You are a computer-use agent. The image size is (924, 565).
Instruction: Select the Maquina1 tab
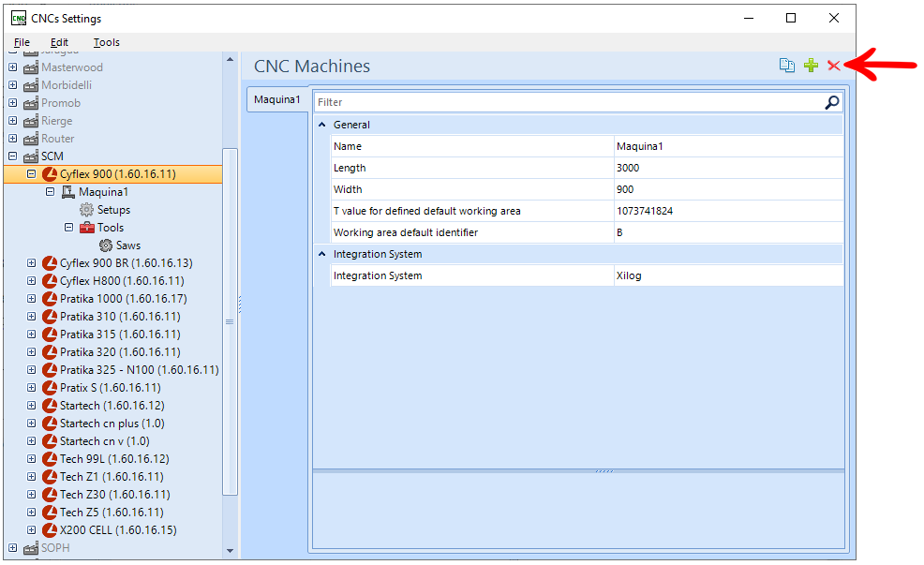(277, 99)
